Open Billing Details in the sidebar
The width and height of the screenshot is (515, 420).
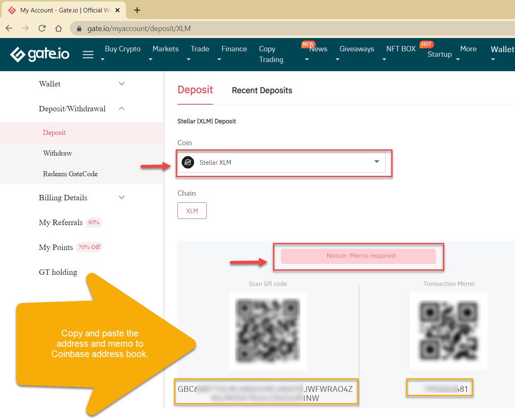tap(63, 197)
